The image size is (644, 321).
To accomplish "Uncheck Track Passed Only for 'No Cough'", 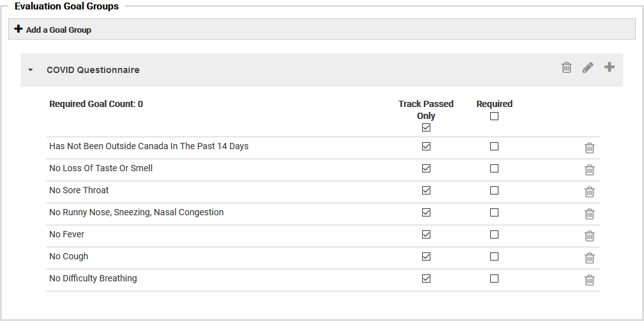I will pos(427,257).
